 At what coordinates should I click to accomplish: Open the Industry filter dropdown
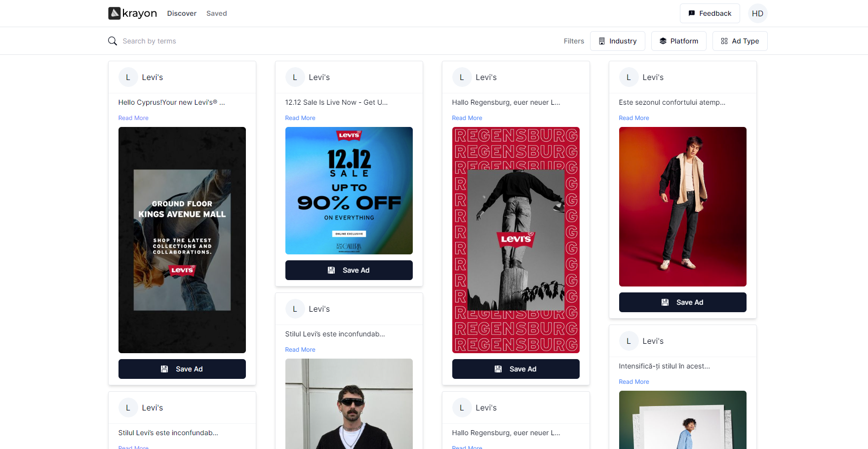tap(617, 41)
